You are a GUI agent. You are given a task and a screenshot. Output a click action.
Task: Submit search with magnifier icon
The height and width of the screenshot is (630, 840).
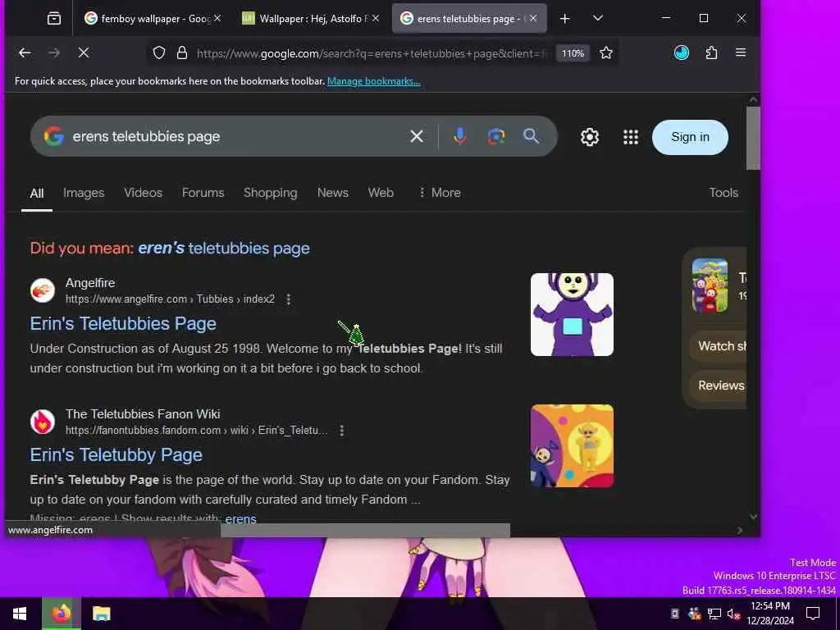tap(531, 136)
